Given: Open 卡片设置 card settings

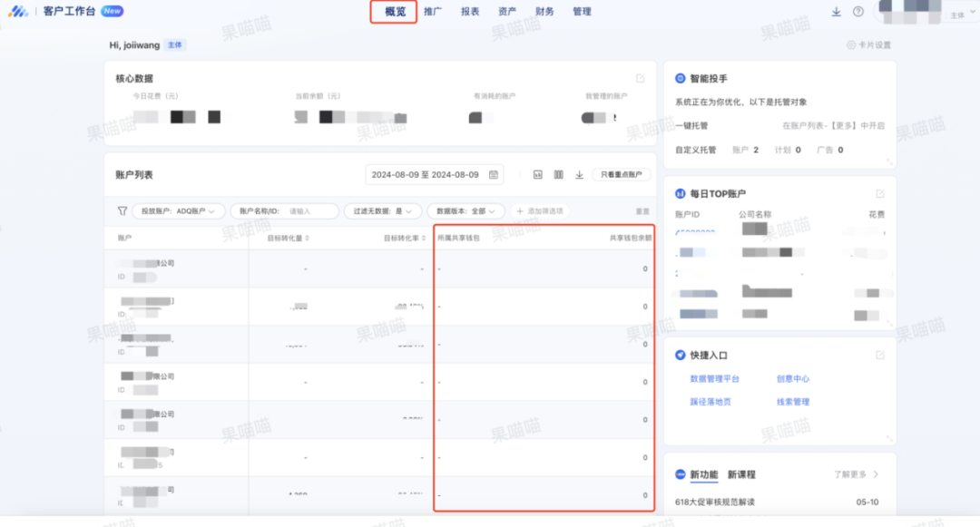Looking at the screenshot, I should [869, 44].
